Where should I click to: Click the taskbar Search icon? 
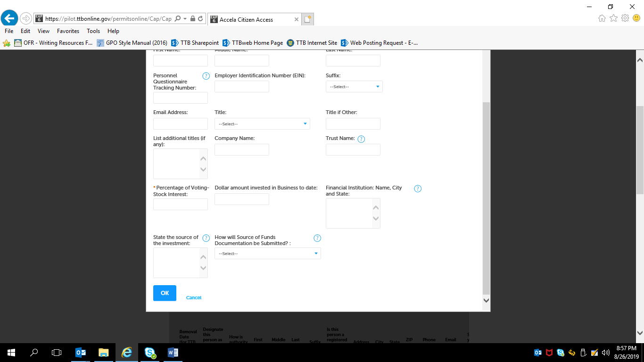pyautogui.click(x=34, y=352)
